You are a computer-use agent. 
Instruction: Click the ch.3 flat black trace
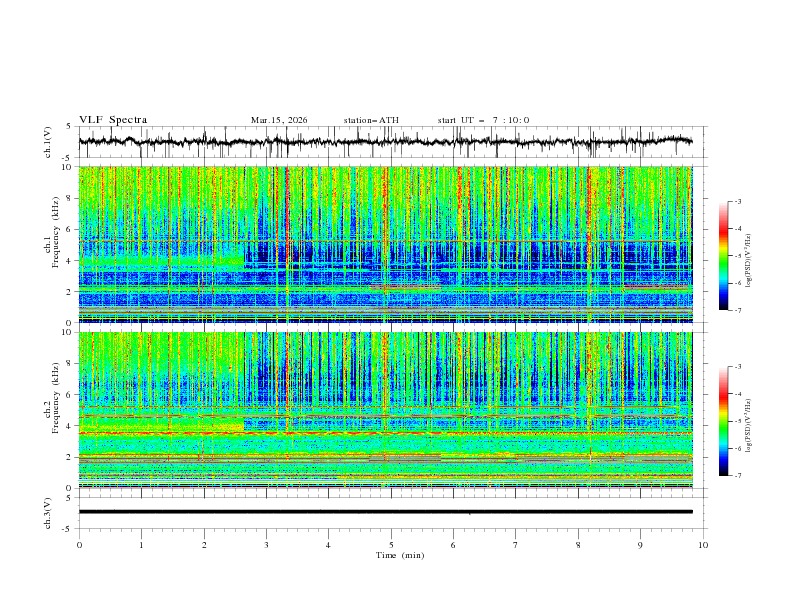(x=385, y=512)
